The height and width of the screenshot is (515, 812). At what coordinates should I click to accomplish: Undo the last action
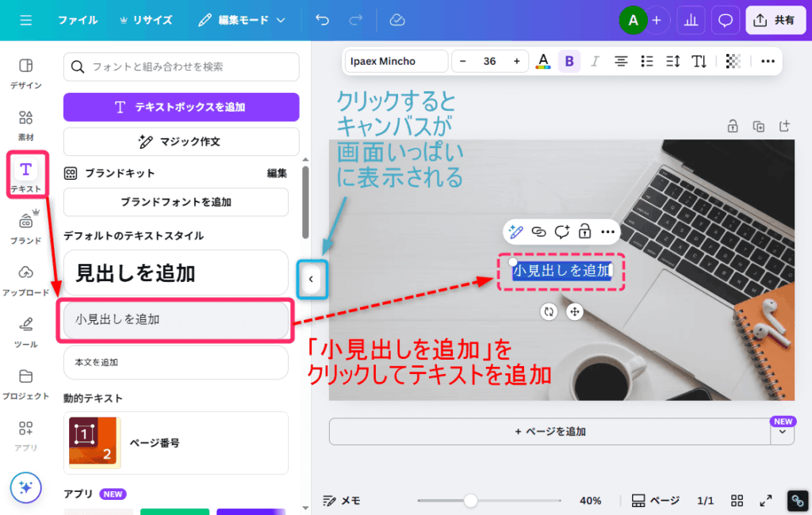322,20
